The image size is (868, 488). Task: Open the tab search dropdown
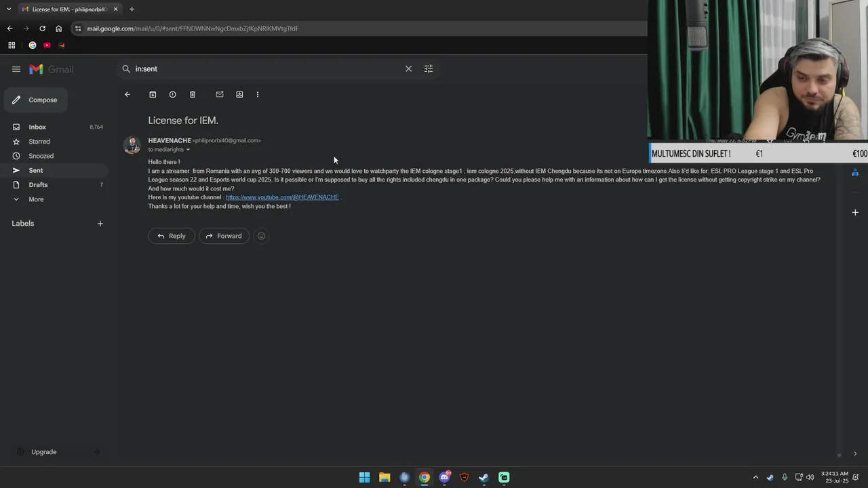click(x=9, y=9)
